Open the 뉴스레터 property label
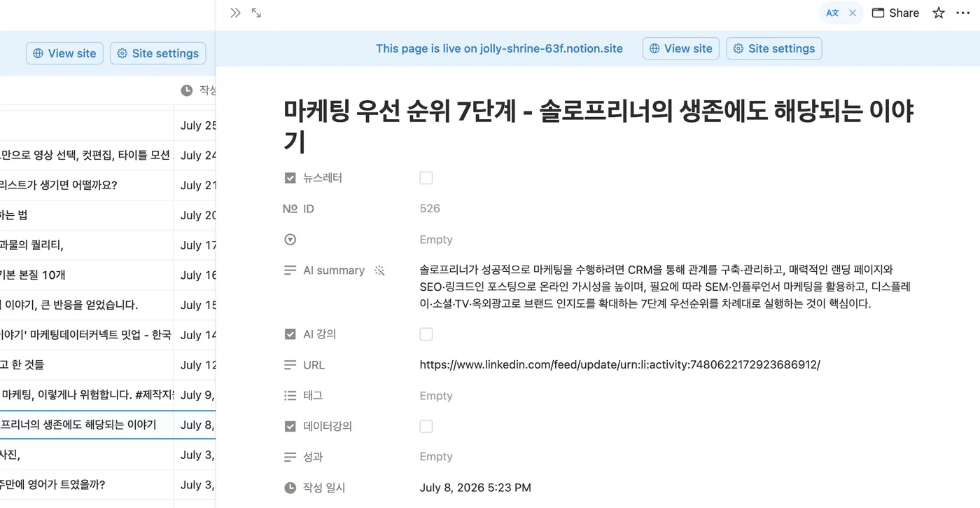980x508 pixels. tap(323, 178)
